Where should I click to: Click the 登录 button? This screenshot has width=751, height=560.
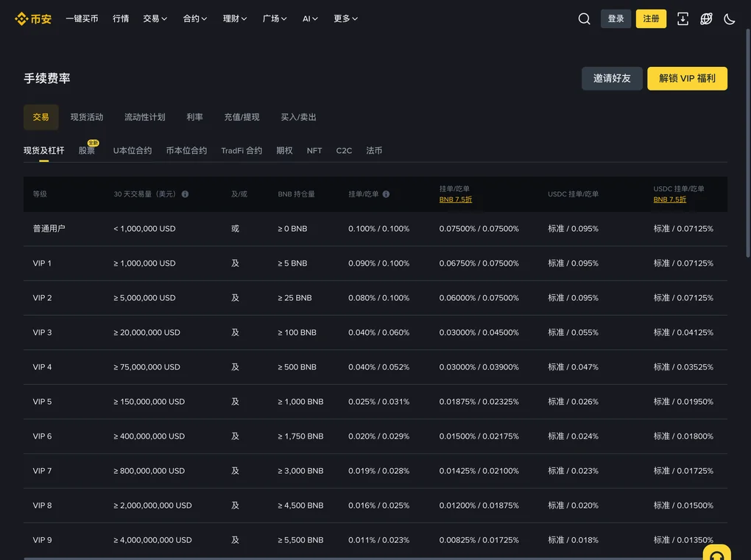pos(616,18)
